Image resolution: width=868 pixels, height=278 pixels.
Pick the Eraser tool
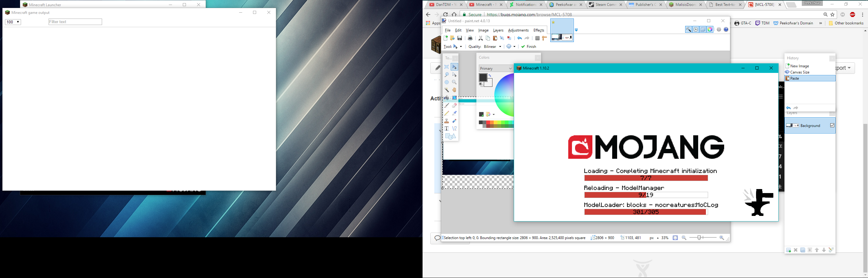pos(454,105)
